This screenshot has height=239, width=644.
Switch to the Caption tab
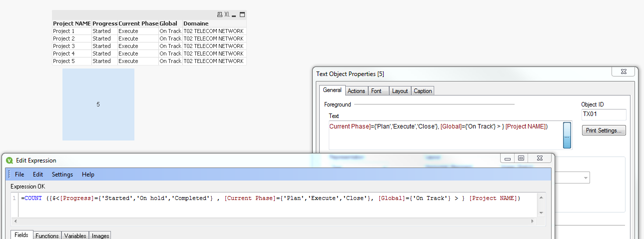click(x=423, y=91)
